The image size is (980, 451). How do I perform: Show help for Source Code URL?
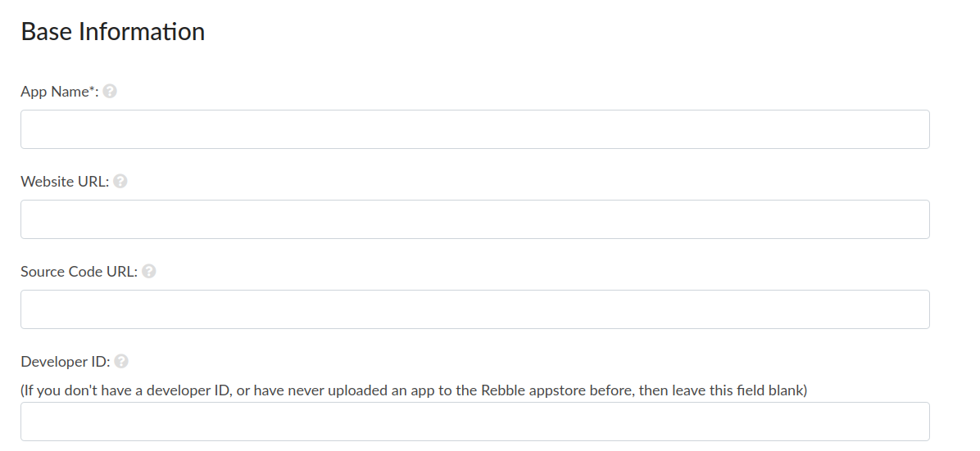coord(149,271)
